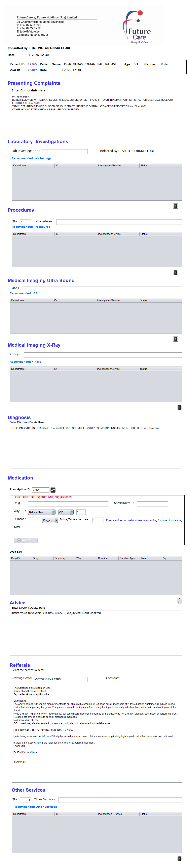Screen dimensions: 187x868
Task: Click the Lab Investigation search field
Action: [65, 152]
